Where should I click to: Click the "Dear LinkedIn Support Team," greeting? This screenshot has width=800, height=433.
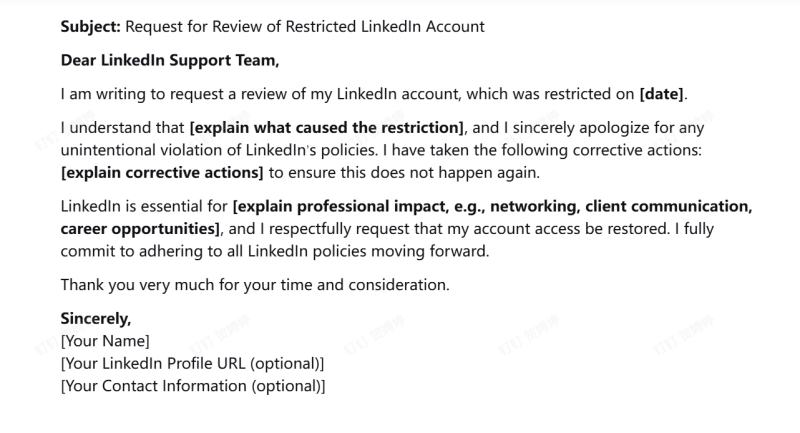[169, 60]
